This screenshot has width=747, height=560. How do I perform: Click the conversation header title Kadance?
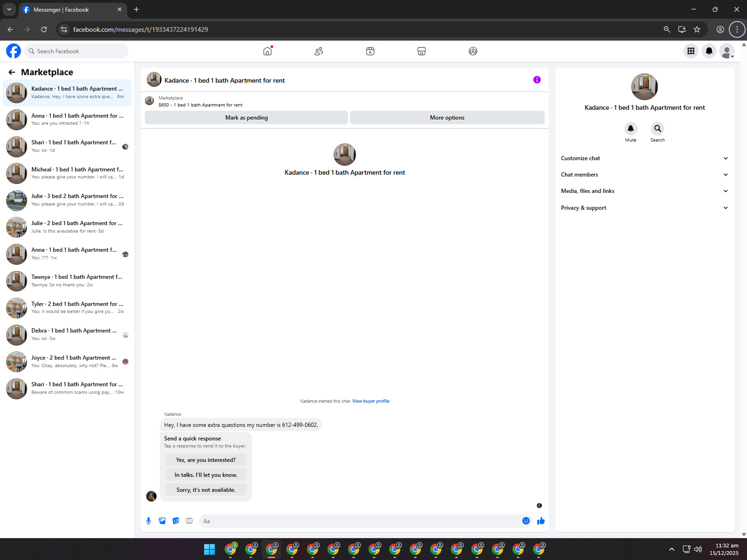click(x=225, y=80)
